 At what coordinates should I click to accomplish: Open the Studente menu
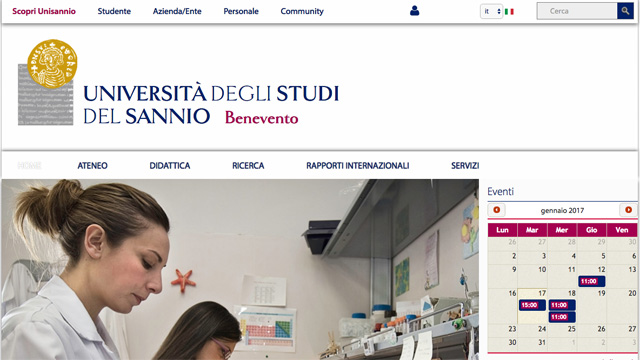click(114, 11)
